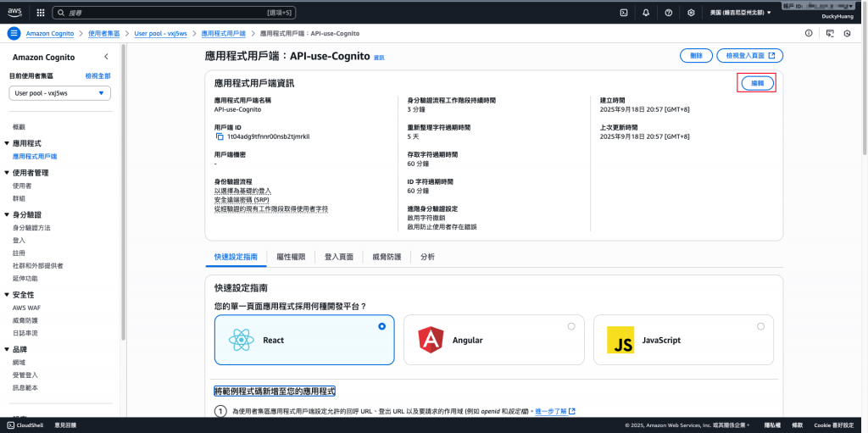
Task: Select the React platform radio button
Action: 381,327
